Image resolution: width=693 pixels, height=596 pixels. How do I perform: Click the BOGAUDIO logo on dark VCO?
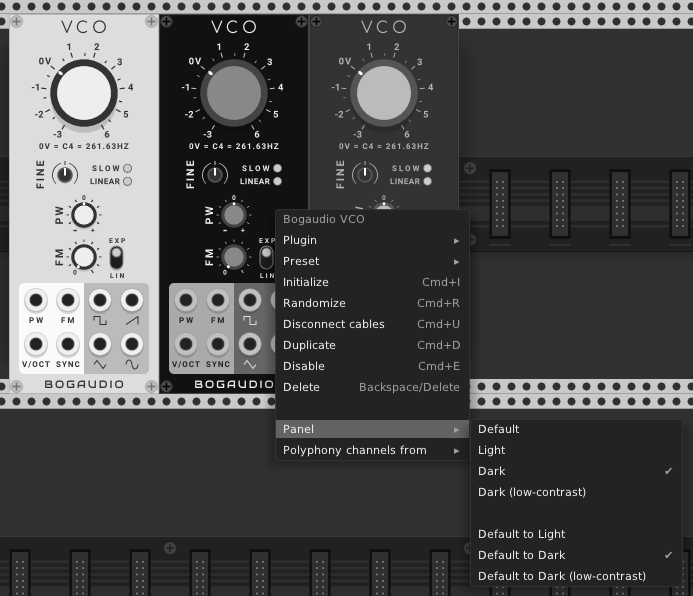point(234,384)
